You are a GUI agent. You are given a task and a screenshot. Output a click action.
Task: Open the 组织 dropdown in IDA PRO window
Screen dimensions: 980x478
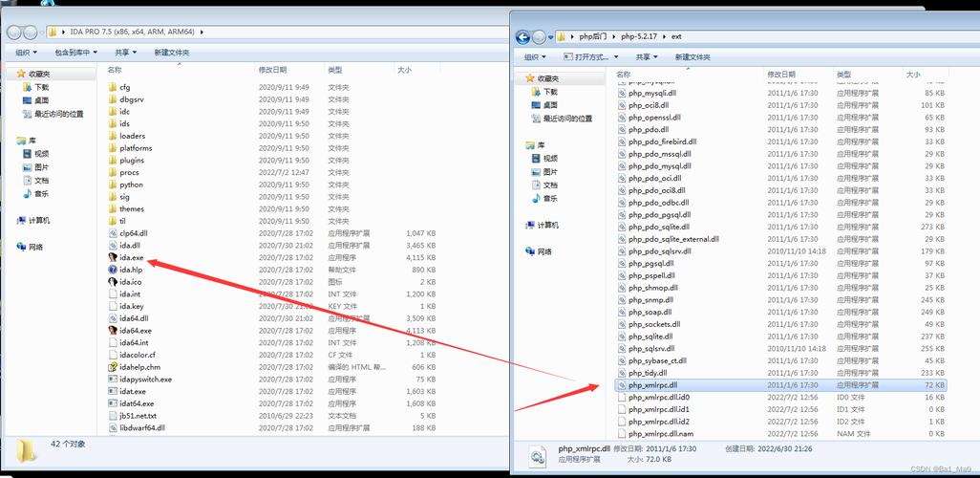pos(26,54)
